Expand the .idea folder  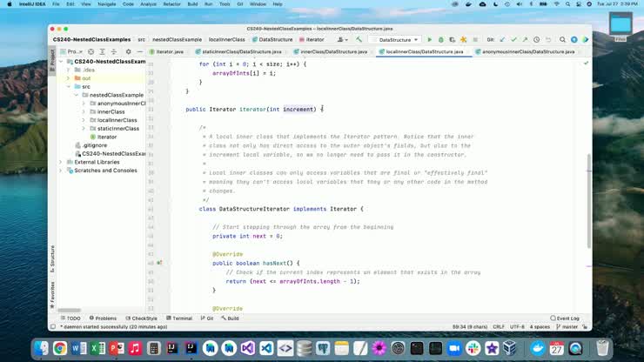69,70
